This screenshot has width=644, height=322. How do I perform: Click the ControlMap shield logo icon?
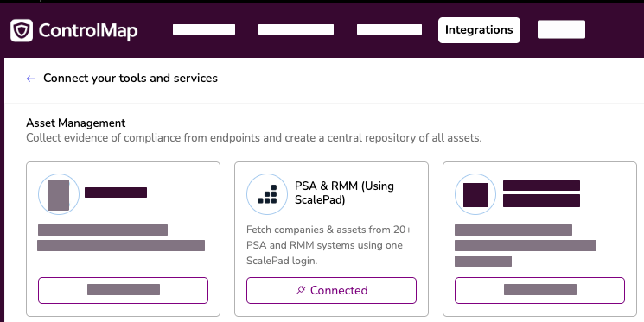(22, 30)
